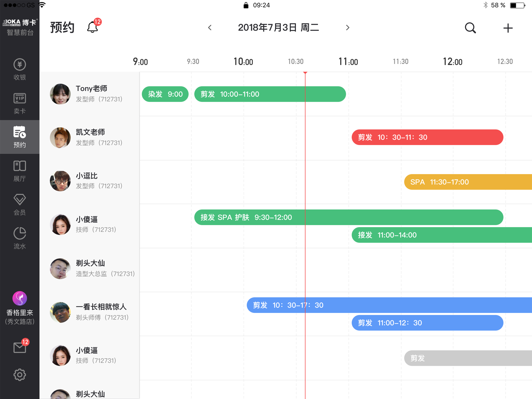Screen dimensions: 532x399
Task: Open settings gear in sidebar
Action: click(20, 374)
